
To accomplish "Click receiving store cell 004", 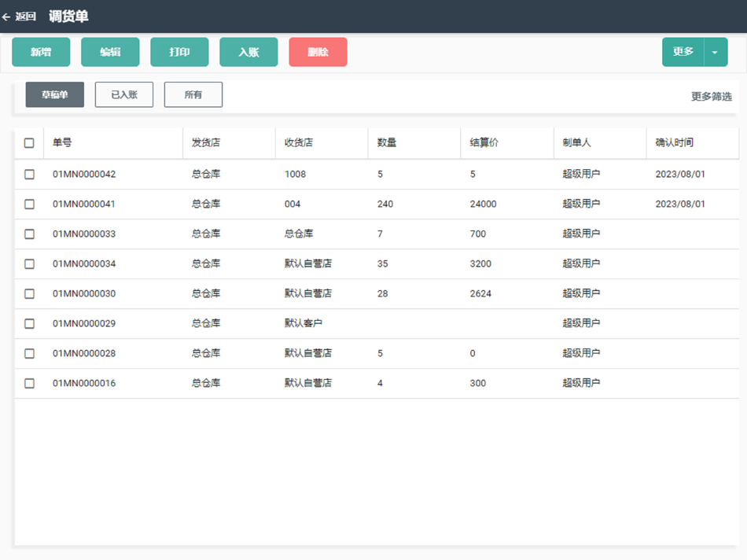I will pos(293,204).
